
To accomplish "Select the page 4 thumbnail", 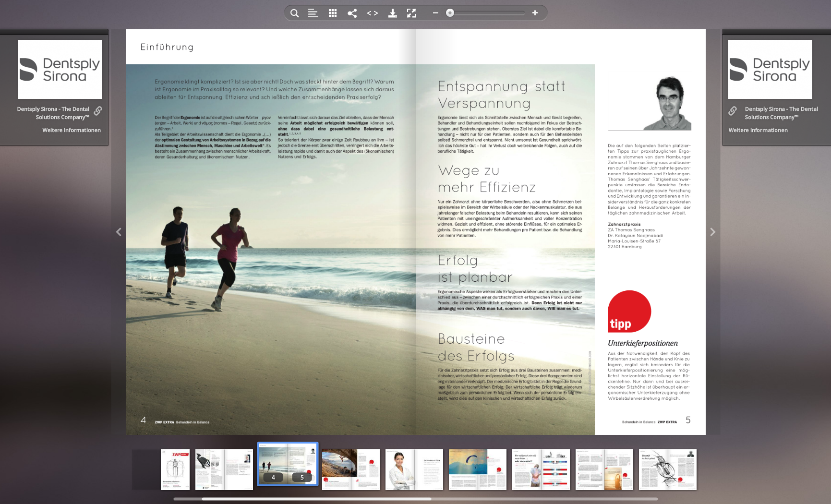I will [x=273, y=464].
